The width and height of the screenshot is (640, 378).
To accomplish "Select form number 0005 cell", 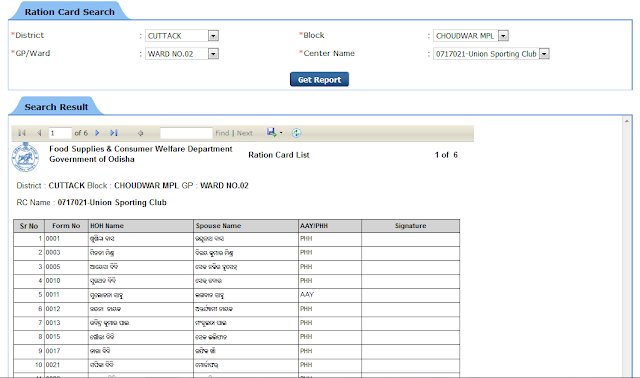I will pyautogui.click(x=66, y=267).
